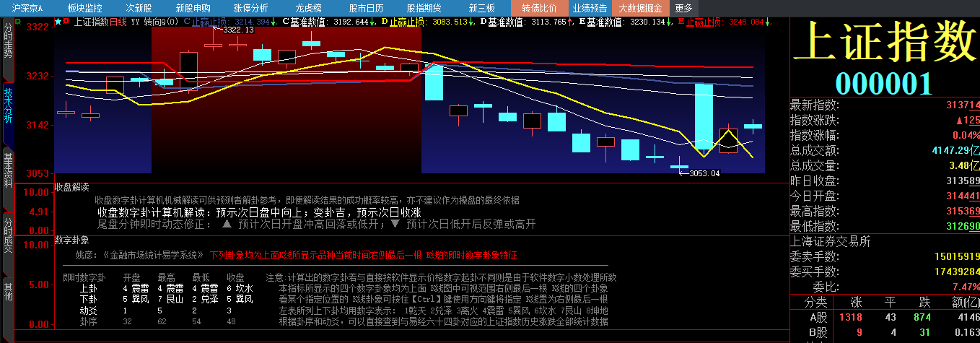The height and width of the screenshot is (343, 980).
Task: Click the E基准数值 3230.134 label
Action: [x=626, y=22]
